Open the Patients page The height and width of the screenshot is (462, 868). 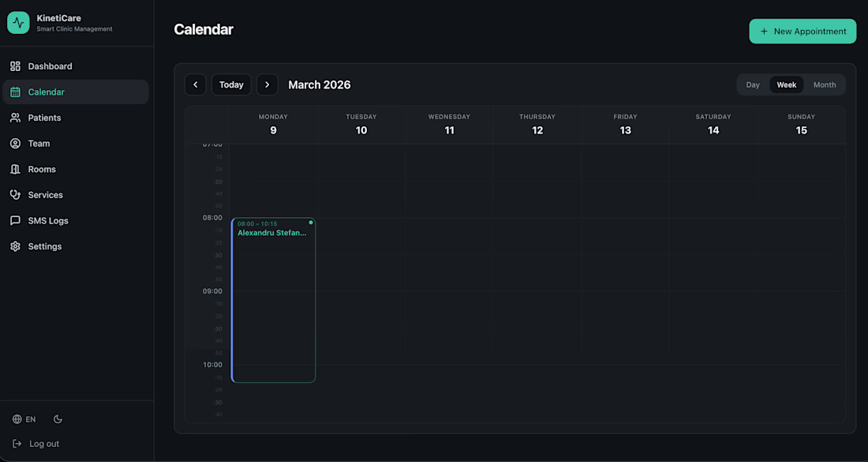(76, 118)
